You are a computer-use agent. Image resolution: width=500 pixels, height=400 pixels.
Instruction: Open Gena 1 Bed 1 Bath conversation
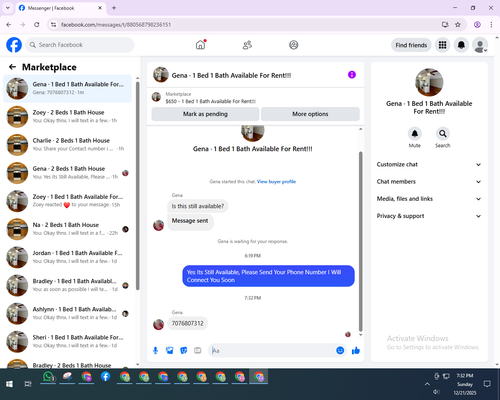[67, 89]
